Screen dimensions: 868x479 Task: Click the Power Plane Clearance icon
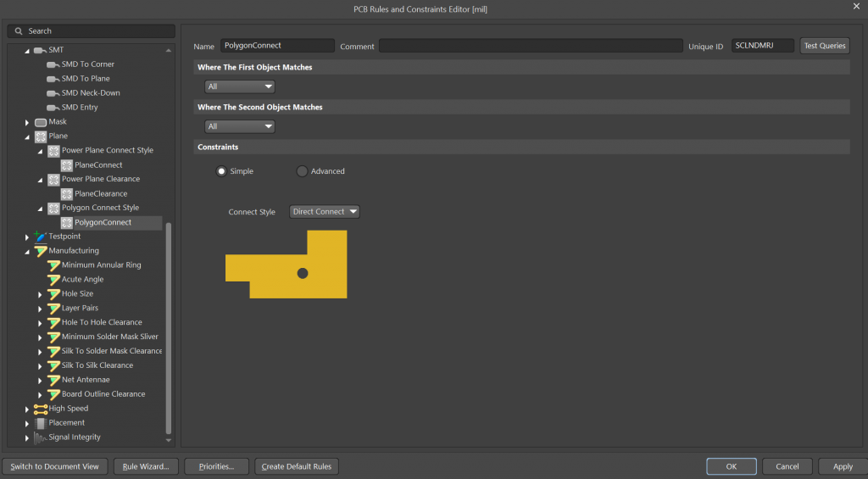(x=53, y=180)
